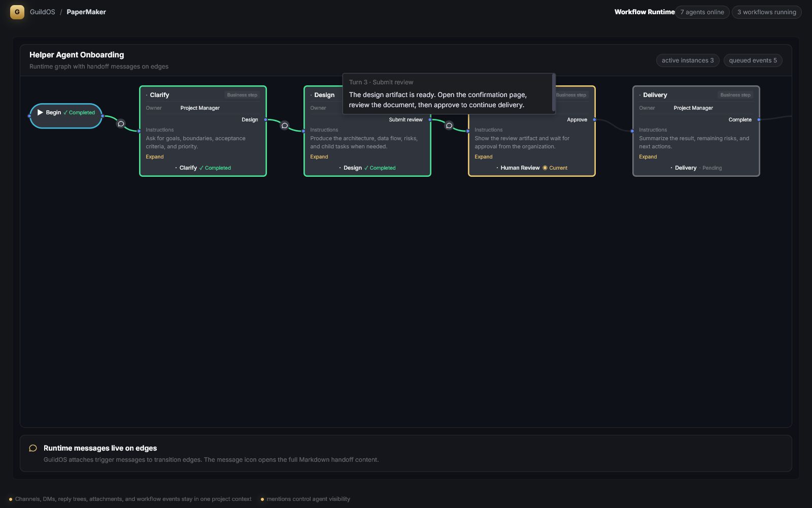Open the GuildOS breadcrumb link
Screen dimensions: 812x508
click(42, 12)
